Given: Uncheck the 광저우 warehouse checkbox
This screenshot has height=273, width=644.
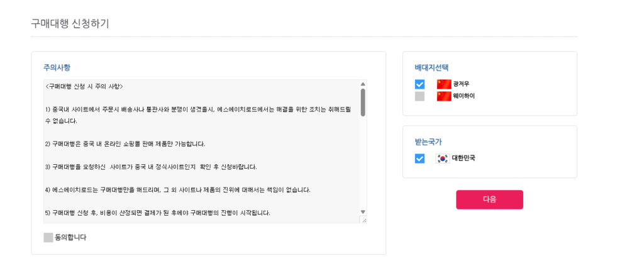Looking at the screenshot, I should click(x=419, y=84).
